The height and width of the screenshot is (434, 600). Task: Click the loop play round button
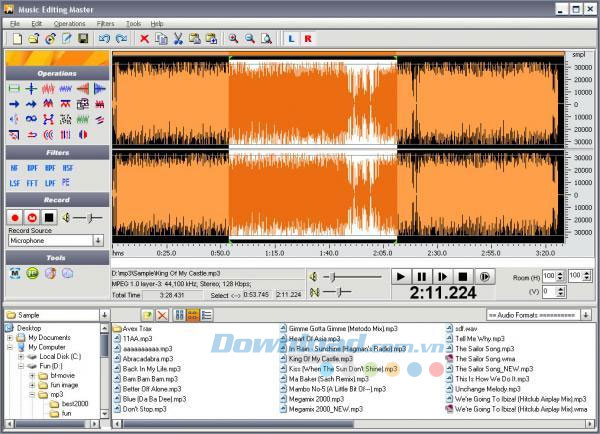[x=484, y=277]
